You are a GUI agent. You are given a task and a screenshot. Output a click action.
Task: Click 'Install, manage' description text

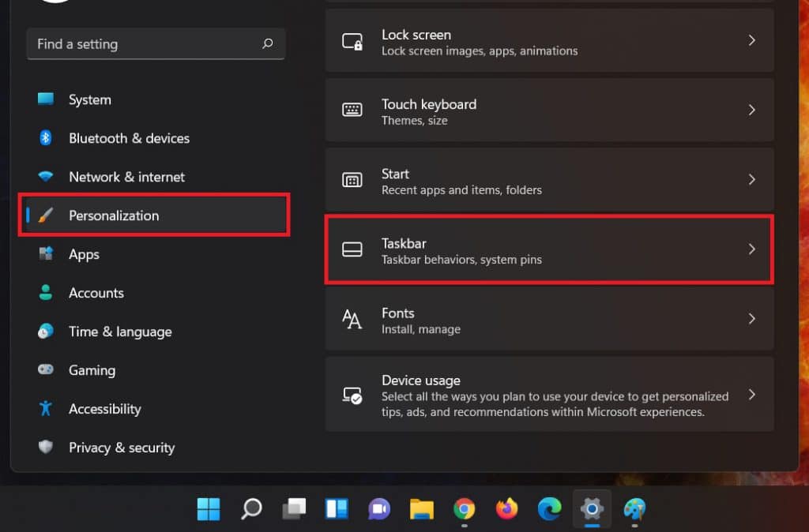click(x=421, y=329)
